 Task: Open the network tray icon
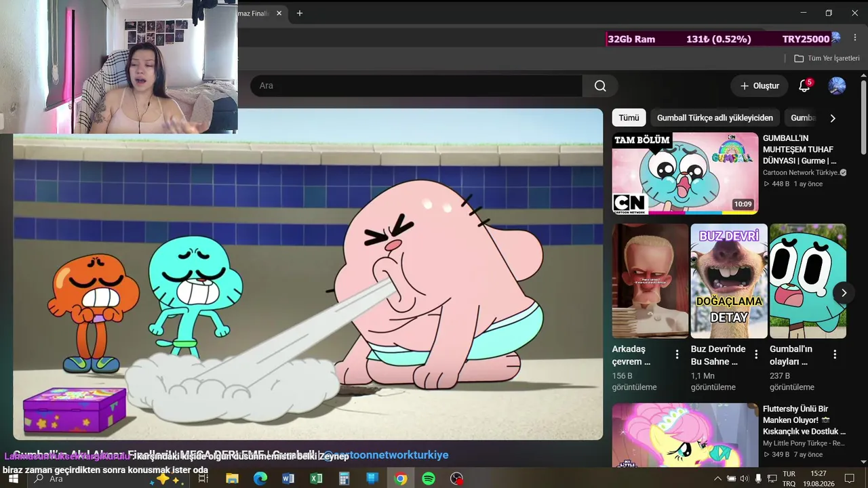tap(772, 479)
